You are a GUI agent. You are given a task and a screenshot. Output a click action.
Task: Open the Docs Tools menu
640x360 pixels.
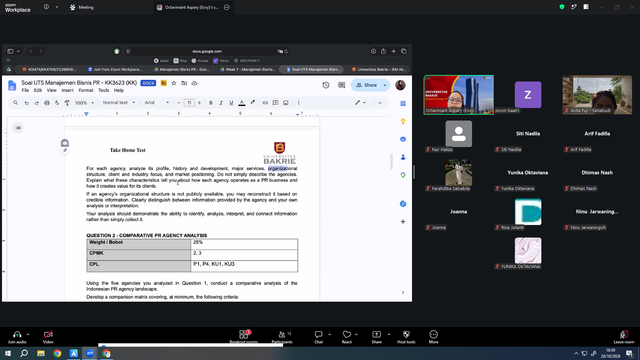pos(104,90)
